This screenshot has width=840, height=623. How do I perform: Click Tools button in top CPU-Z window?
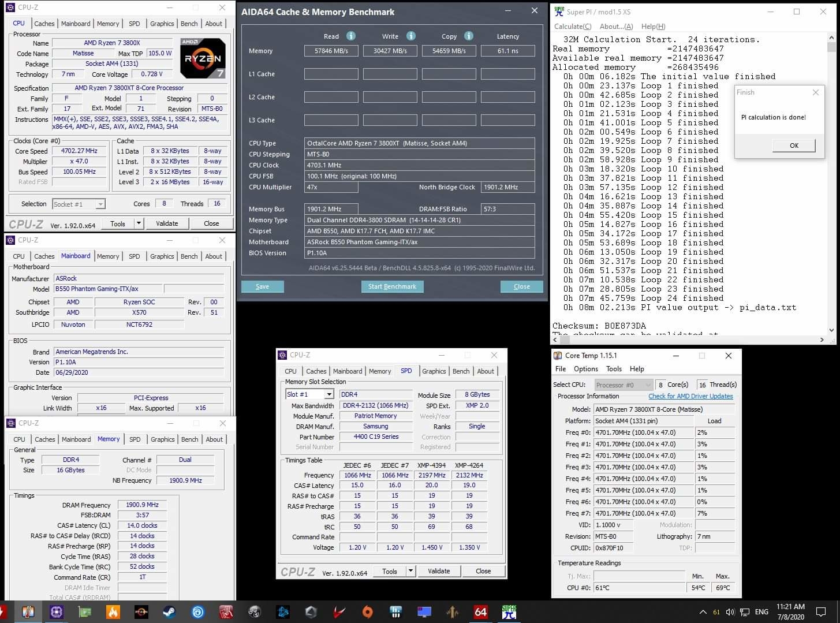click(118, 223)
